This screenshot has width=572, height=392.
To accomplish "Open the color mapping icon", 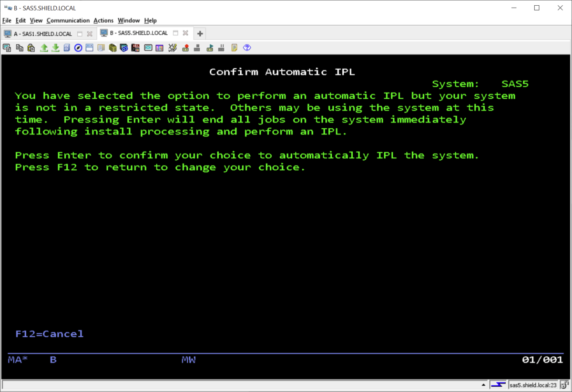I will pyautogui.click(x=160, y=48).
